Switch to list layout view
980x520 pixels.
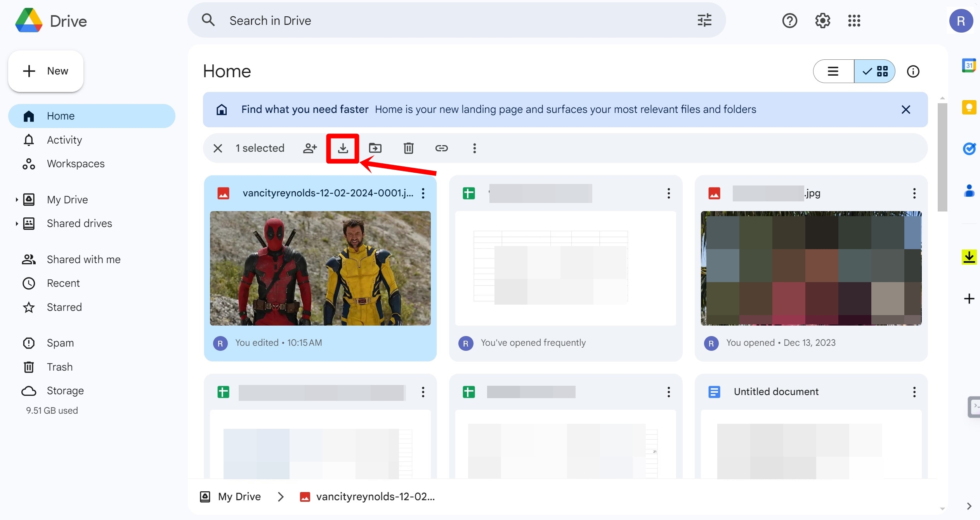pos(833,71)
